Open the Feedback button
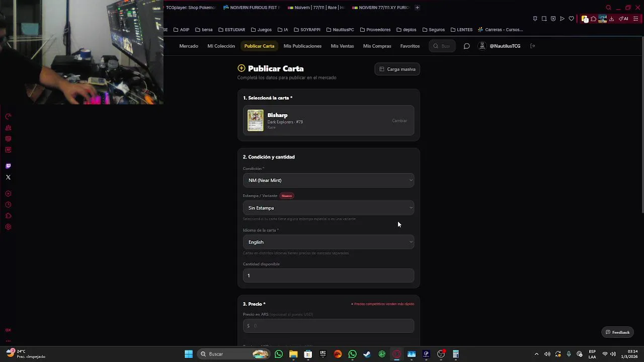 pyautogui.click(x=618, y=332)
